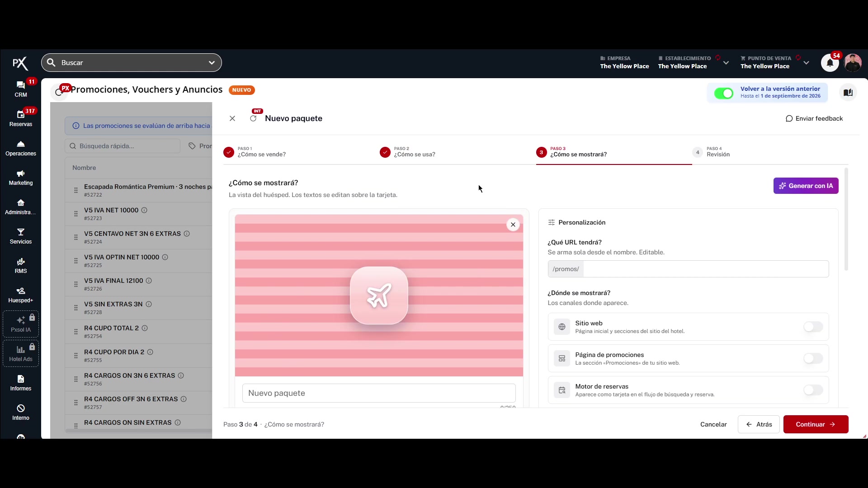This screenshot has height=488, width=868.
Task: Expand the Buscar search dropdown
Action: [x=212, y=63]
